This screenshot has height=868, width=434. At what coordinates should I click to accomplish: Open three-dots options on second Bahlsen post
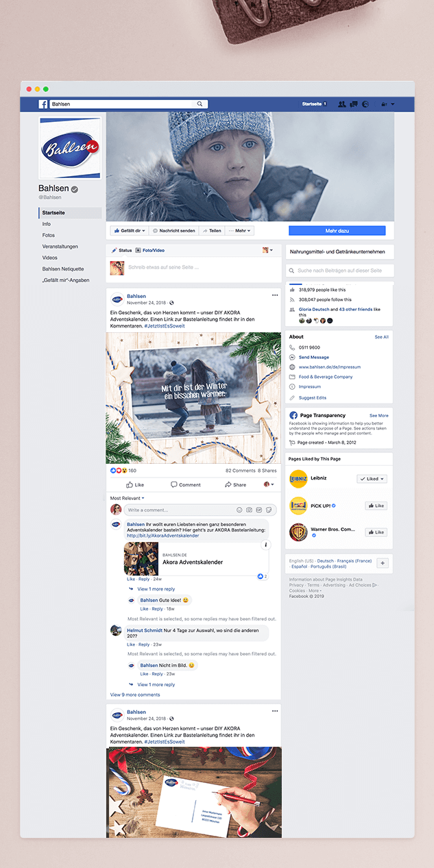[x=275, y=712]
